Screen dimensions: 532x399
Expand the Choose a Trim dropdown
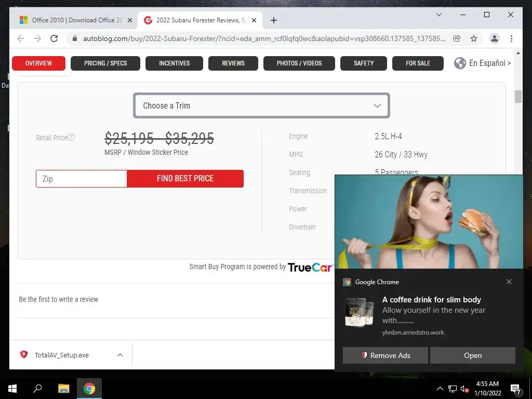pos(262,105)
